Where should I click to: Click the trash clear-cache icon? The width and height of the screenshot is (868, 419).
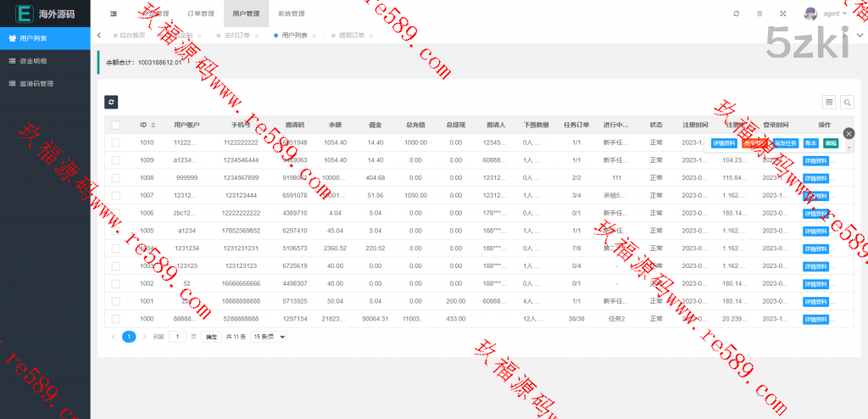point(759,14)
